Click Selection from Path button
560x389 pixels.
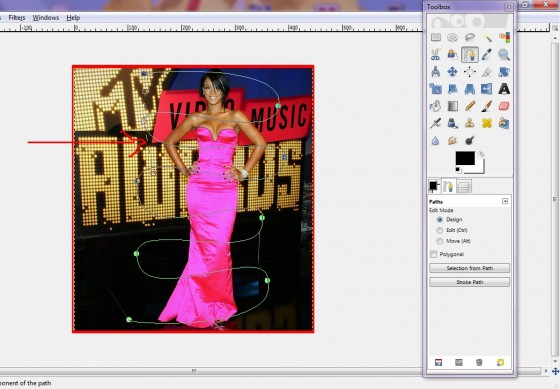click(x=469, y=268)
